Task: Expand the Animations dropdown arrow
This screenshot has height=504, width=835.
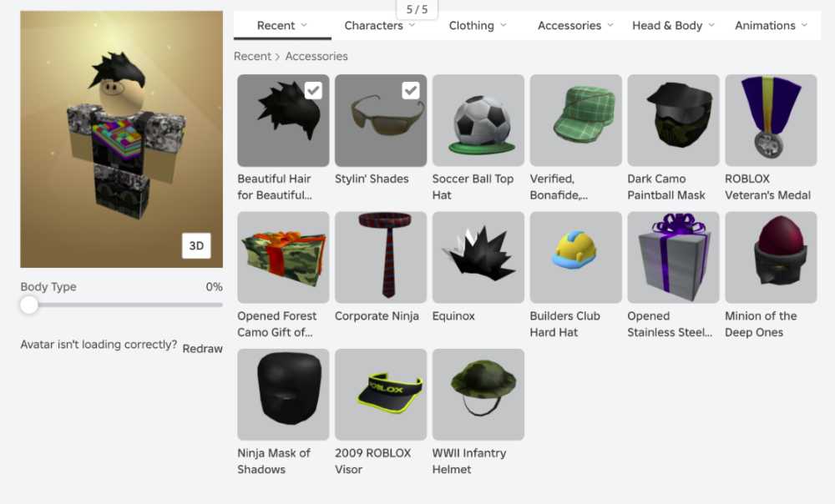Action: [804, 25]
